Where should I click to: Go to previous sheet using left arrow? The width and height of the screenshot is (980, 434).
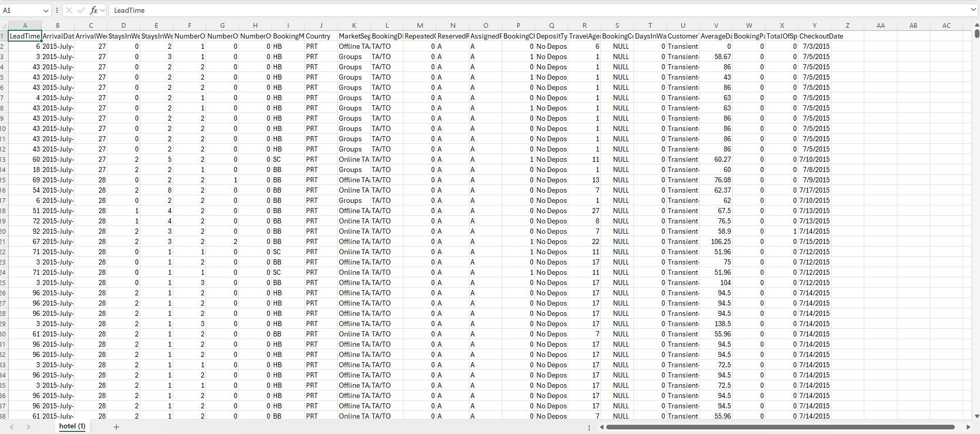coord(12,427)
